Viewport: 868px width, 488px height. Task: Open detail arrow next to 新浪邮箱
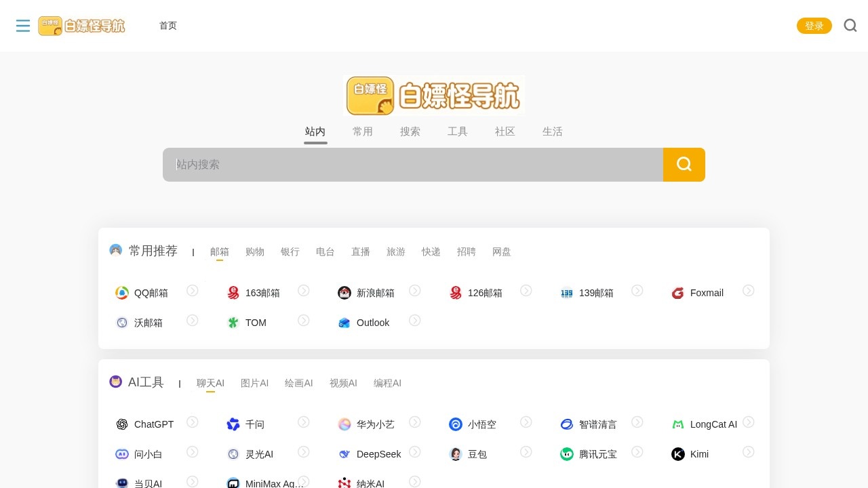[x=415, y=290]
